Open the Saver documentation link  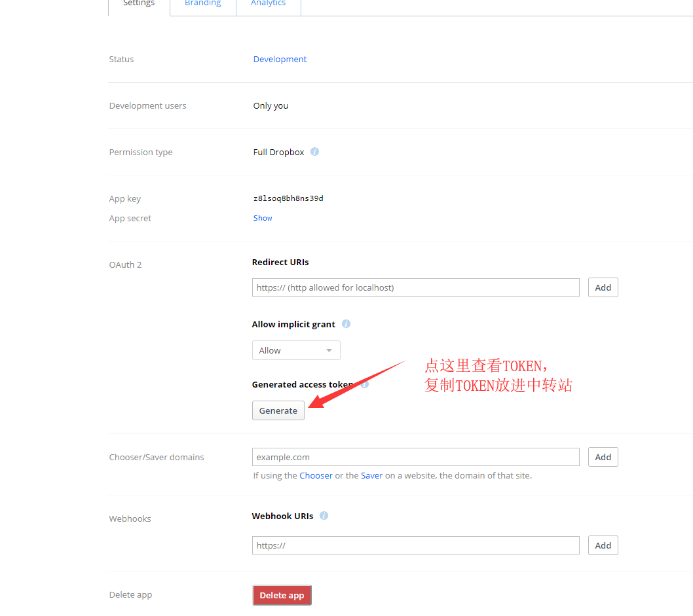371,475
